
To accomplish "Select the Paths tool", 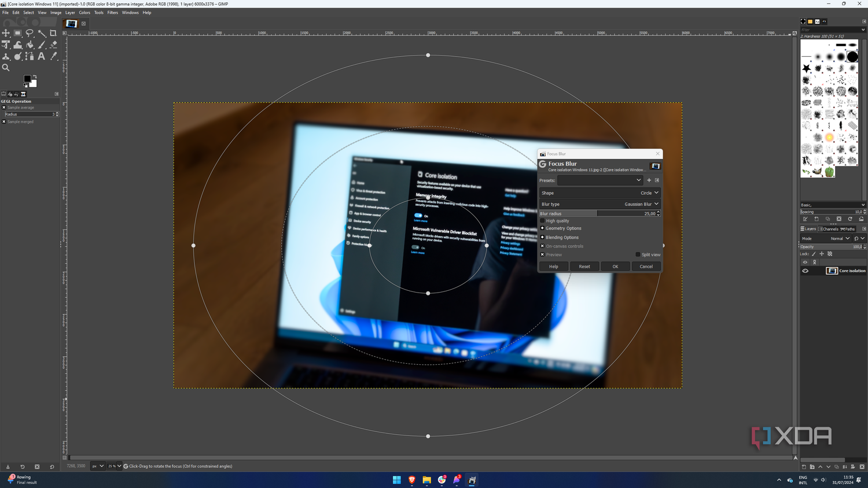I will click(30, 56).
